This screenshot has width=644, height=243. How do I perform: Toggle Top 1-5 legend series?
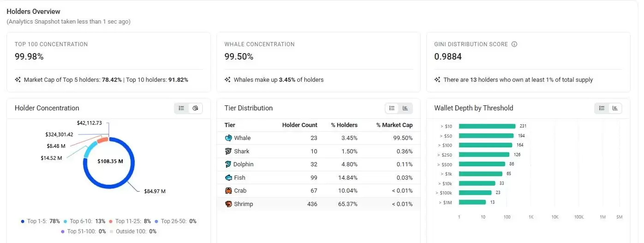pyautogui.click(x=40, y=221)
